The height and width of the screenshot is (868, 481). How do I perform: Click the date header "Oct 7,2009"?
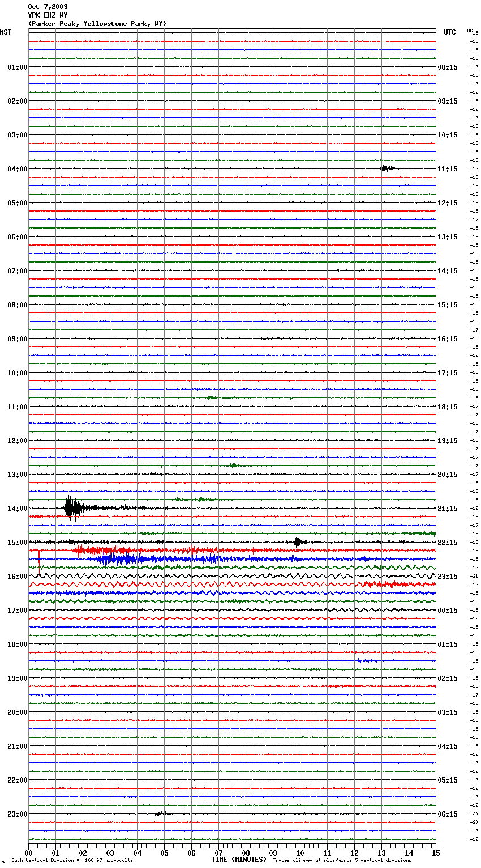[x=48, y=7]
